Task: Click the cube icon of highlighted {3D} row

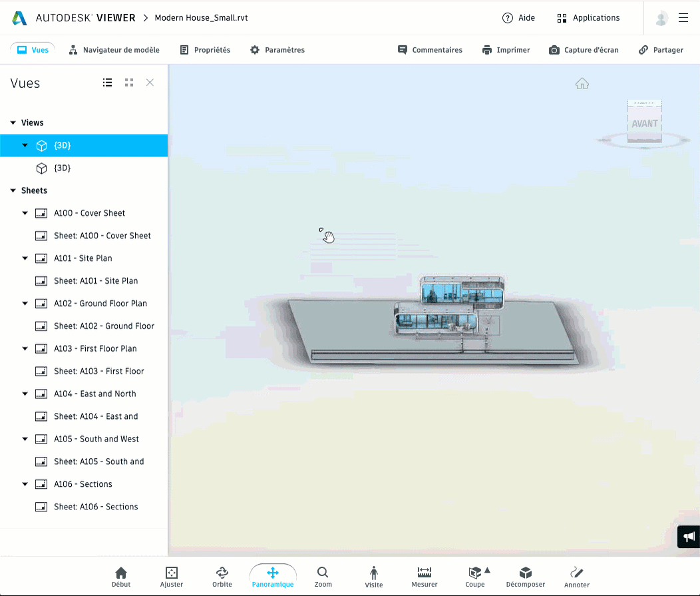Action: coord(41,146)
